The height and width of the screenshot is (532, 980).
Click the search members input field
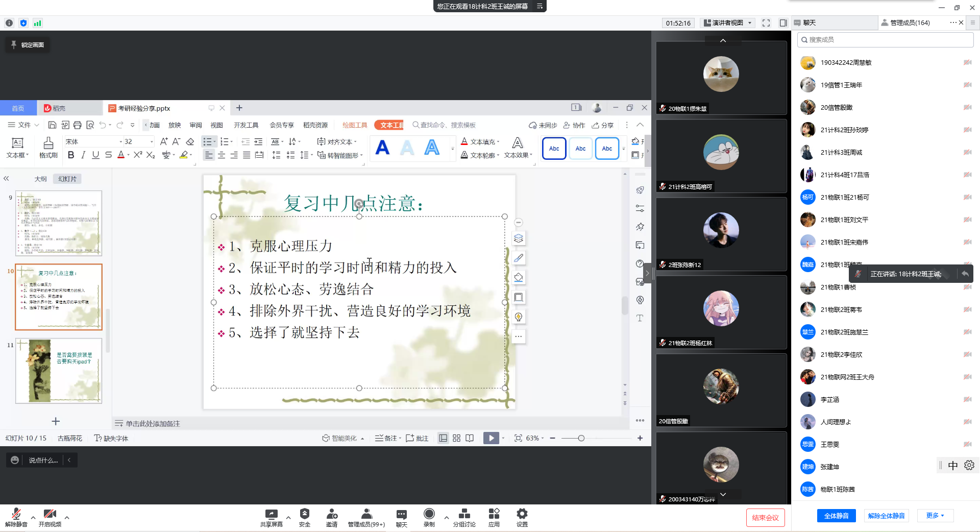[886, 40]
